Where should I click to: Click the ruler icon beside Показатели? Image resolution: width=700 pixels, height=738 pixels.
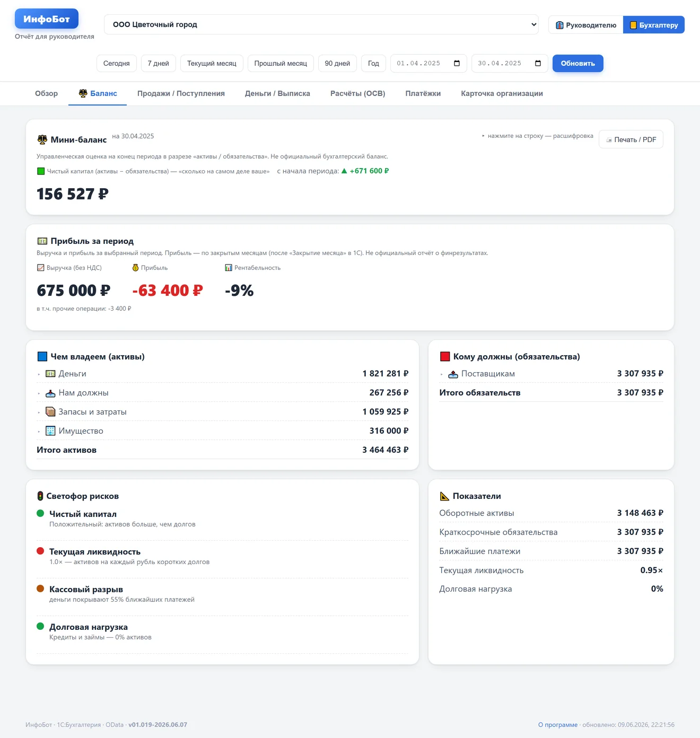[x=444, y=496]
